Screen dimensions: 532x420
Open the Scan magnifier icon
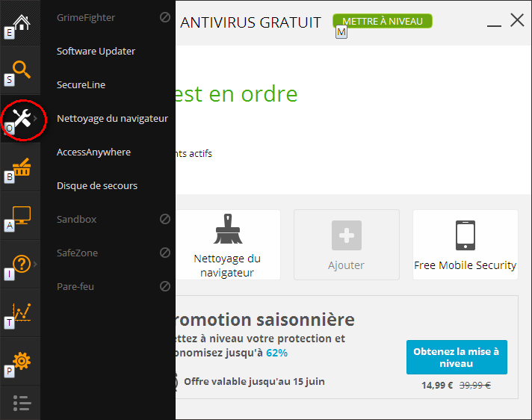tap(22, 70)
